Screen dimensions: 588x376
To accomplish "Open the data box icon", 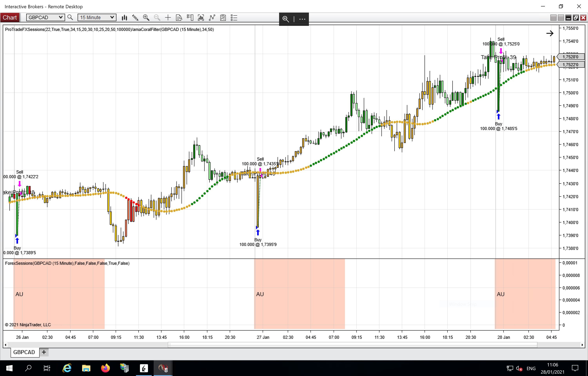I will point(179,18).
